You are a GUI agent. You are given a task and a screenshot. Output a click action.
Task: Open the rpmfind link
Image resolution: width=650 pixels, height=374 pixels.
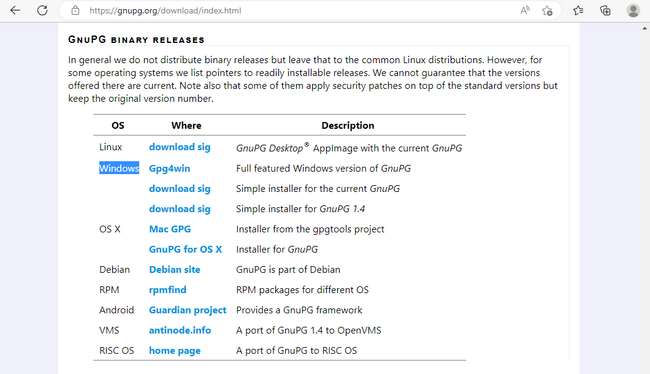(167, 290)
